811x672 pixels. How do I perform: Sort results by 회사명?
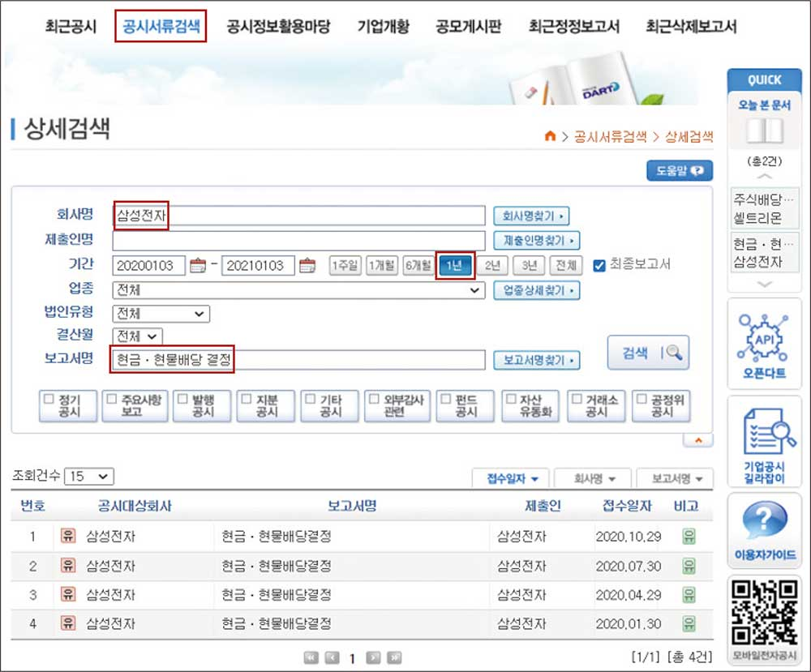[x=593, y=478]
